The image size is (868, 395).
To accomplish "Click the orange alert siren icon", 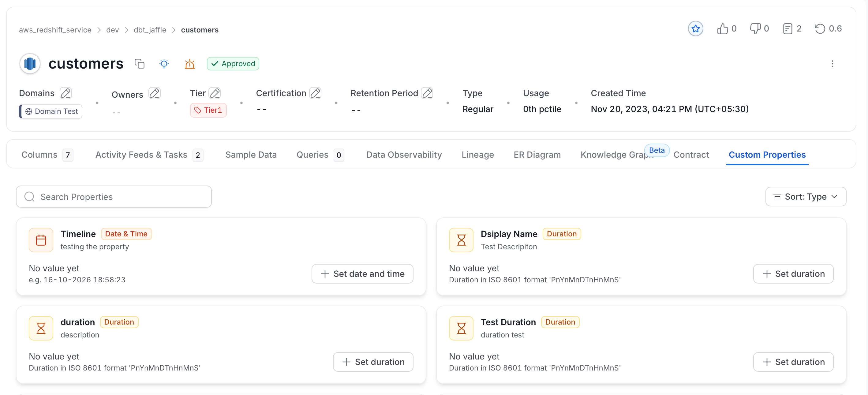I will [x=190, y=63].
